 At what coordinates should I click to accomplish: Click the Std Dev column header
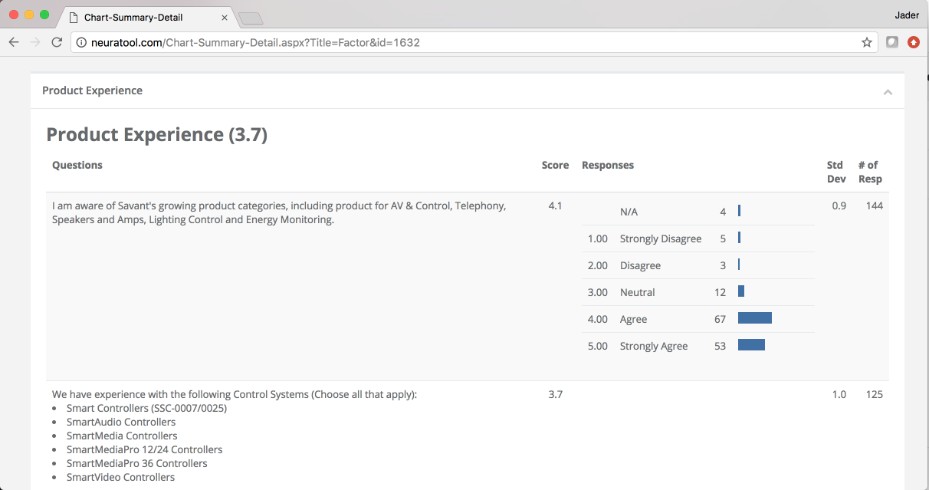pos(836,172)
